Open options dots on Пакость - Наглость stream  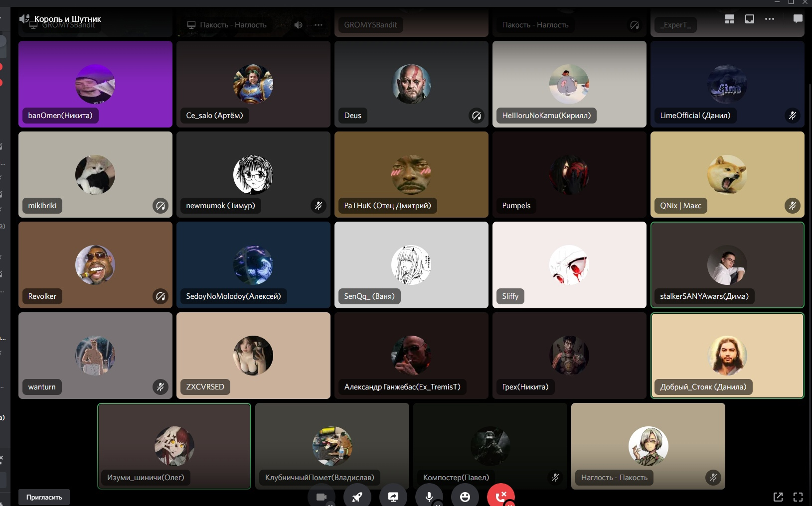point(319,25)
